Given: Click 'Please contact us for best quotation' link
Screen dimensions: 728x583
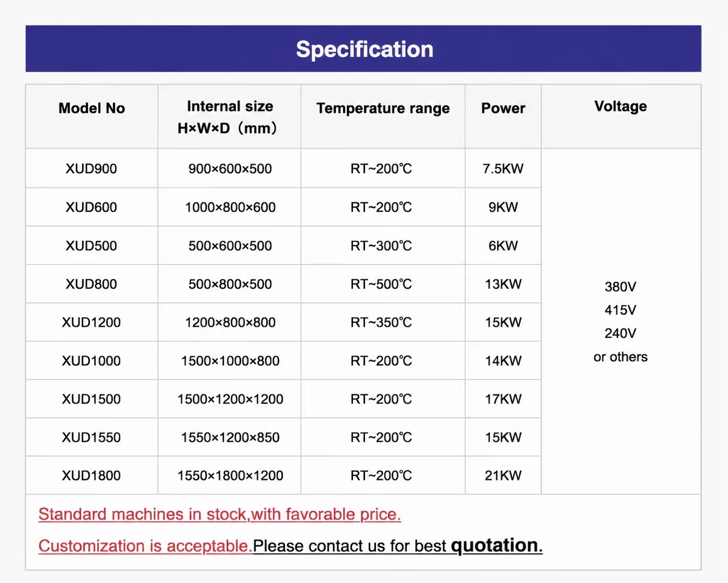Looking at the screenshot, I should (398, 546).
